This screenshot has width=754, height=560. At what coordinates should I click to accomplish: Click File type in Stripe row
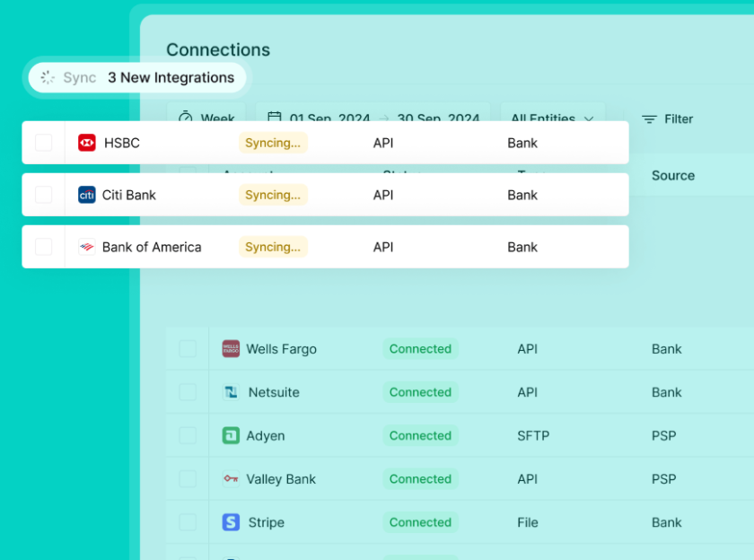click(528, 522)
